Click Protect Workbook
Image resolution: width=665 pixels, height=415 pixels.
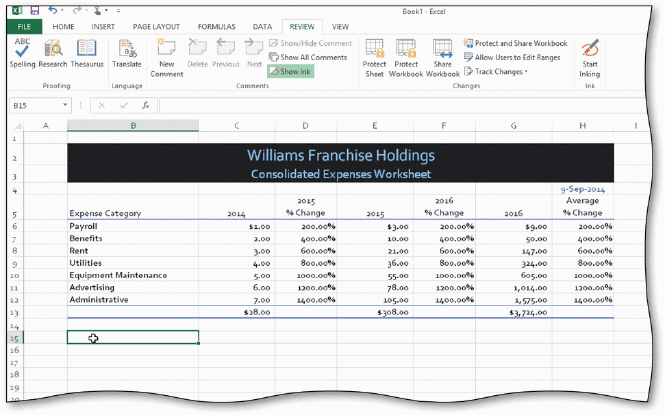(x=406, y=58)
